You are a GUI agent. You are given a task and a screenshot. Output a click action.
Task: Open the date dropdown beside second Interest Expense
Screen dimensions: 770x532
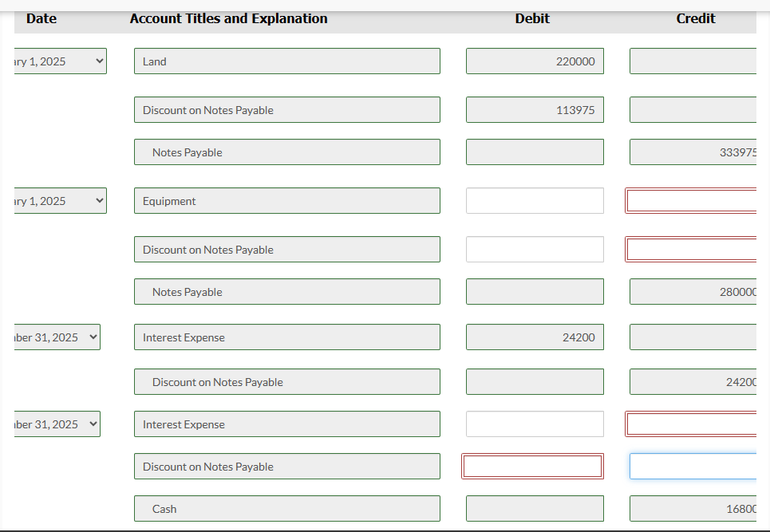tap(57, 424)
